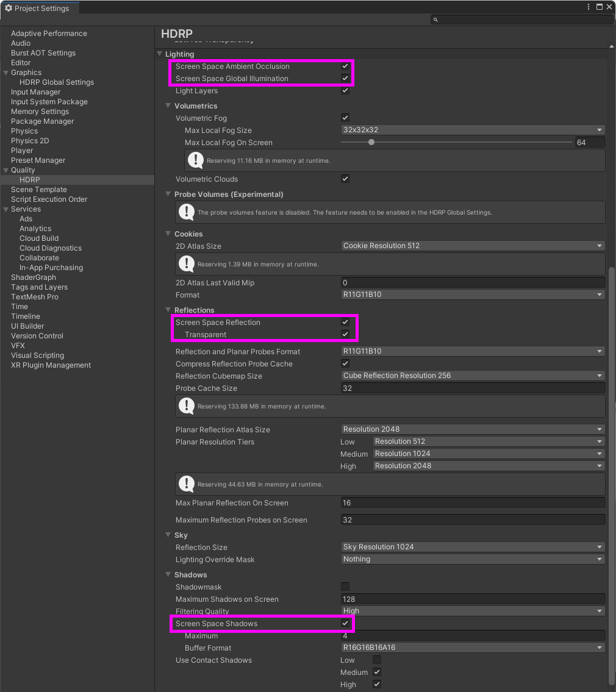Toggle Screen Space Ambient Occlusion checkbox

pyautogui.click(x=345, y=66)
